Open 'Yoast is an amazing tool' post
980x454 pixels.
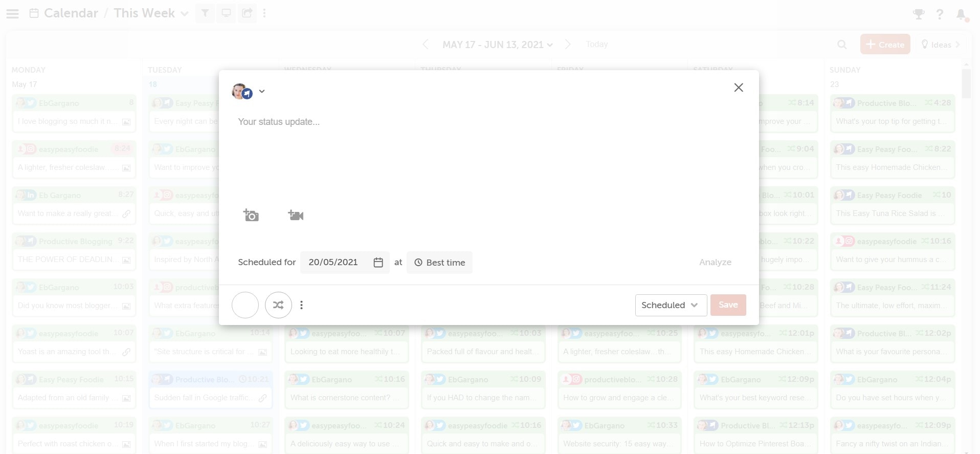tap(74, 343)
